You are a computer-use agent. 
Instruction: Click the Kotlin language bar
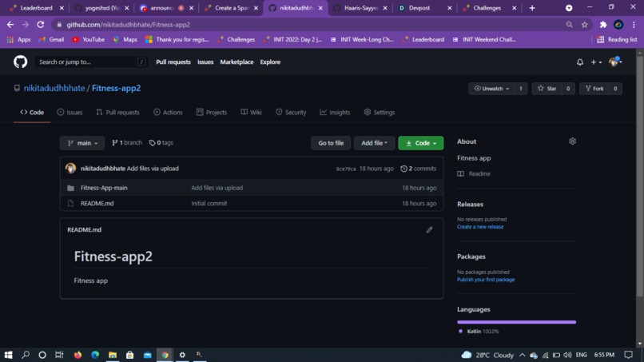point(516,322)
